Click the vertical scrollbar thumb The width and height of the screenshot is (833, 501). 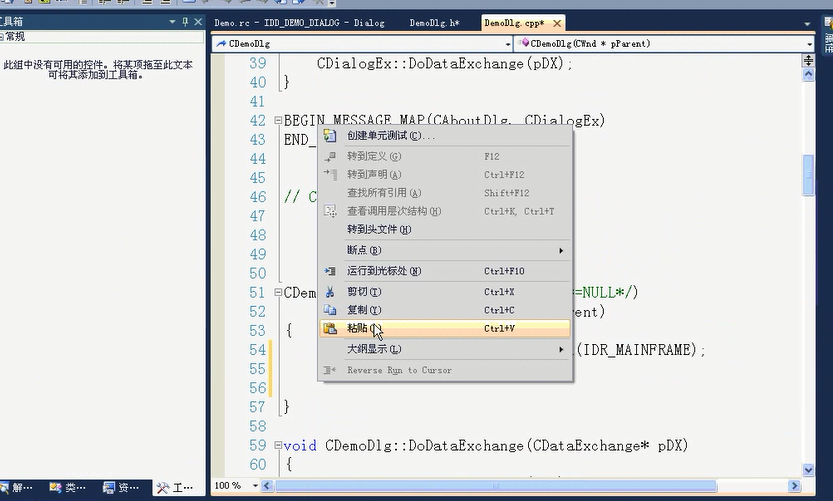pos(808,175)
